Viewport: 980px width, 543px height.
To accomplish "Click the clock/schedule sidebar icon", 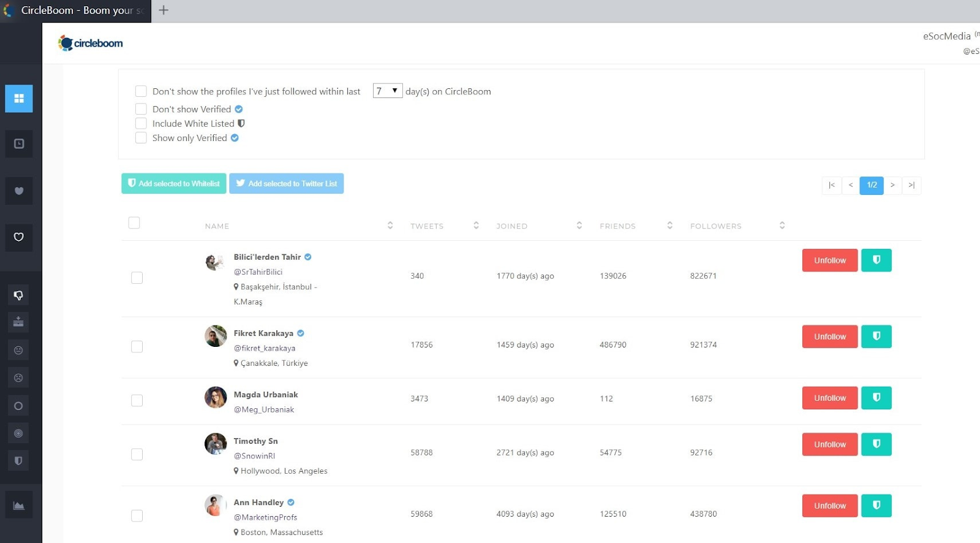I will pyautogui.click(x=19, y=143).
